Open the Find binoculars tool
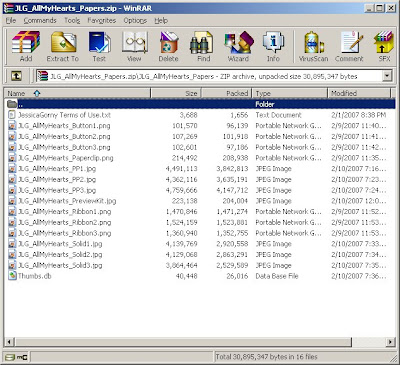The width and height of the screenshot is (400, 365). point(204,46)
